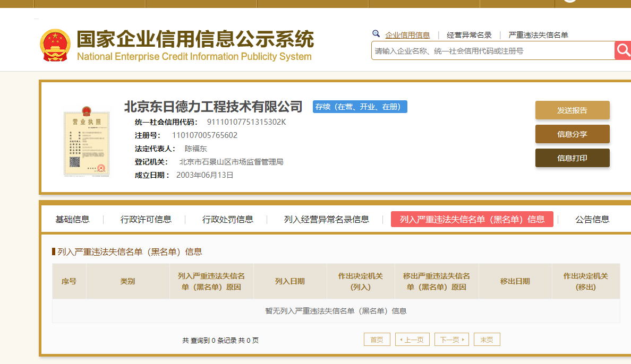Click the 移出日期 column header
This screenshot has height=364, width=631.
[515, 281]
